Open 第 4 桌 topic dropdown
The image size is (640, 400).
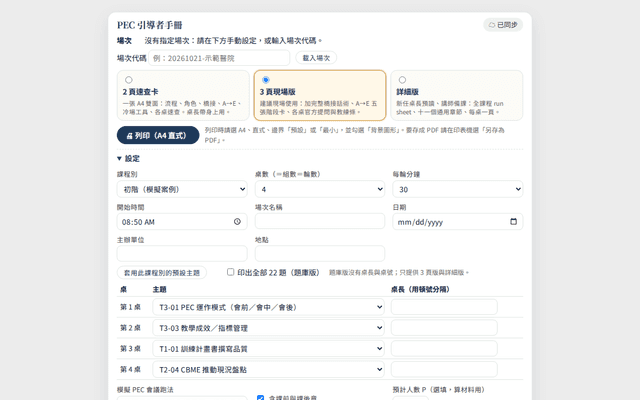pyautogui.click(x=269, y=369)
